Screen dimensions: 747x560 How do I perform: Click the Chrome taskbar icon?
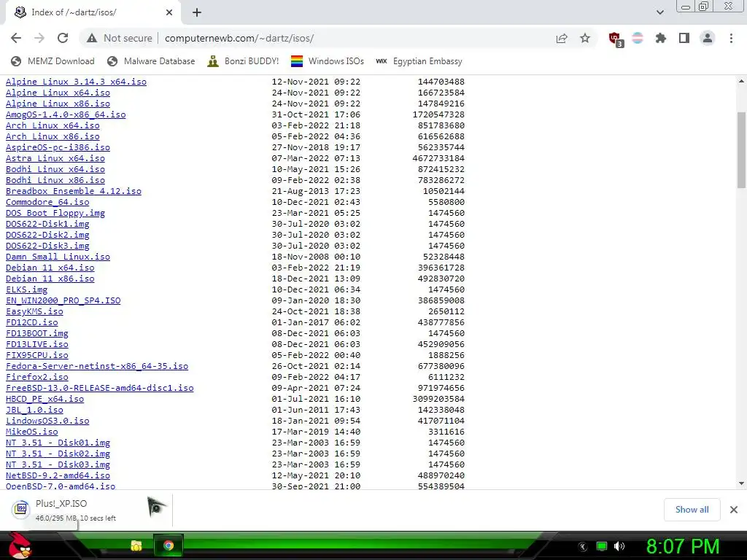pos(169,545)
